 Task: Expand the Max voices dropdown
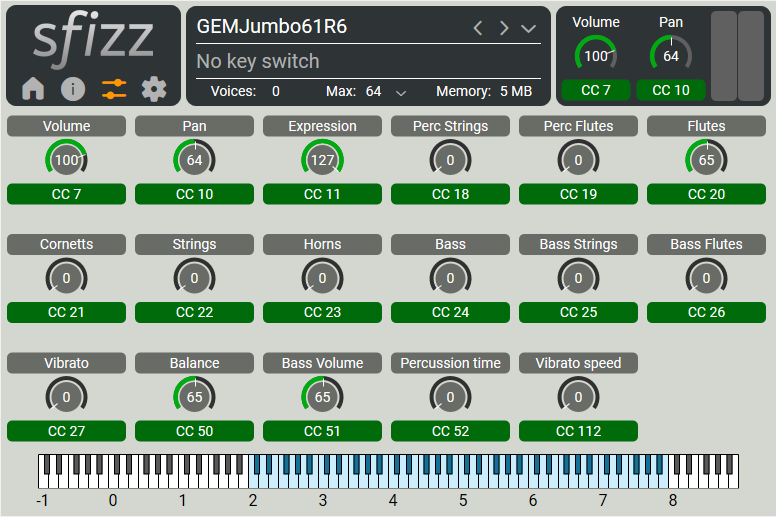point(401,92)
